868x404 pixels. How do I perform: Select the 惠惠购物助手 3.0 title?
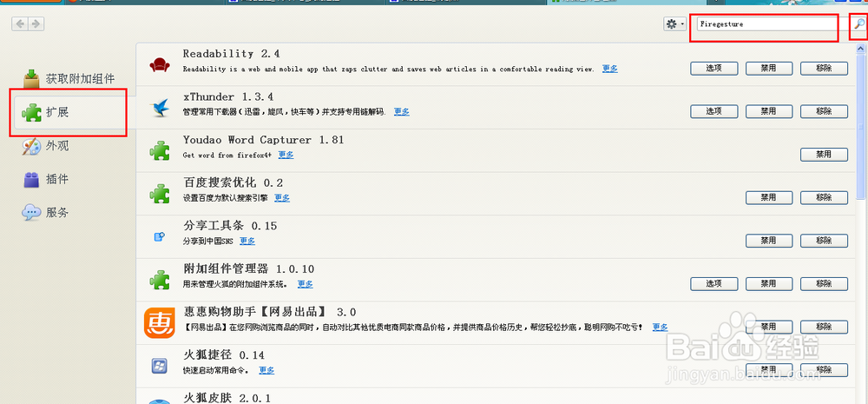click(270, 311)
